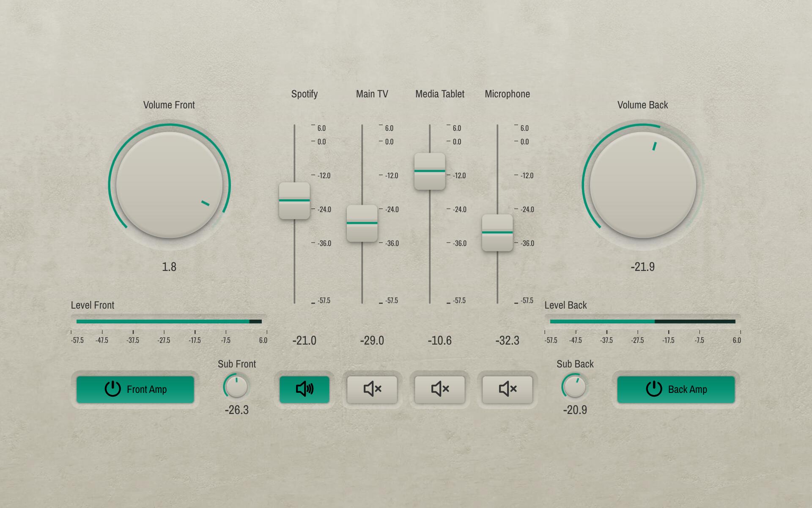
Task: Click the Microphone fader handle
Action: tap(497, 233)
